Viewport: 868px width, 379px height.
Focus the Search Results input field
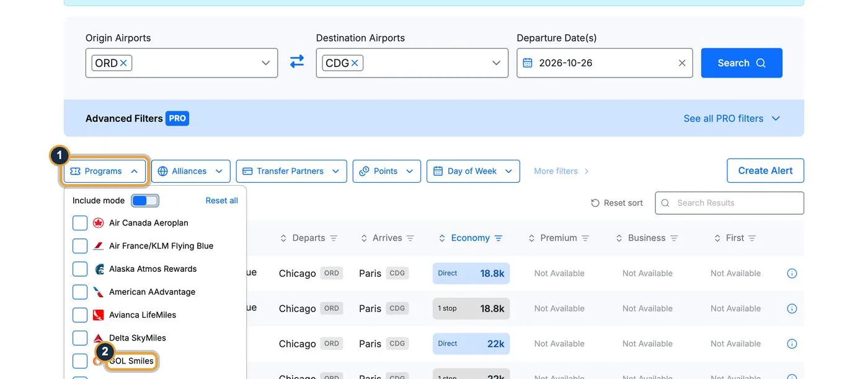point(730,203)
